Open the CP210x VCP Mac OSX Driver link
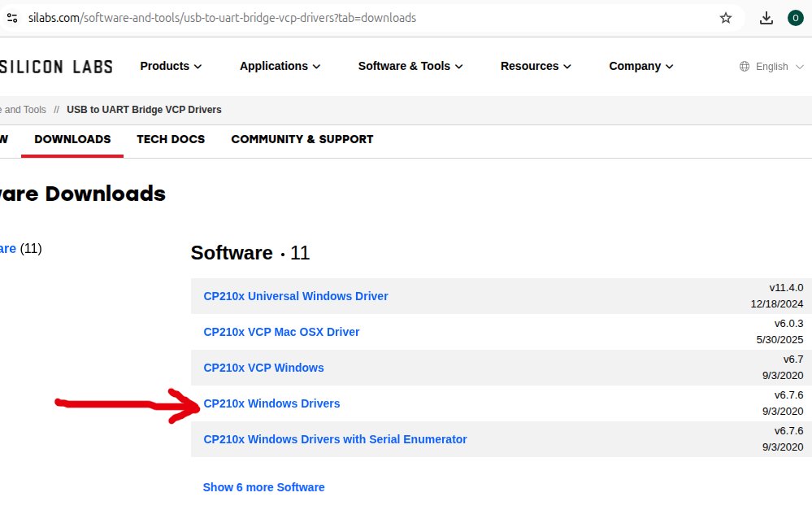The width and height of the screenshot is (812, 510). 281,332
